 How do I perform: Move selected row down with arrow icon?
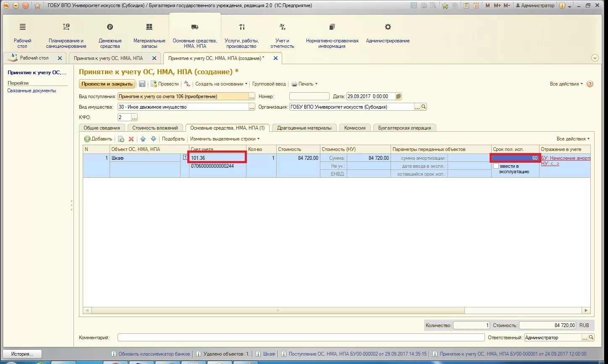pyautogui.click(x=153, y=139)
